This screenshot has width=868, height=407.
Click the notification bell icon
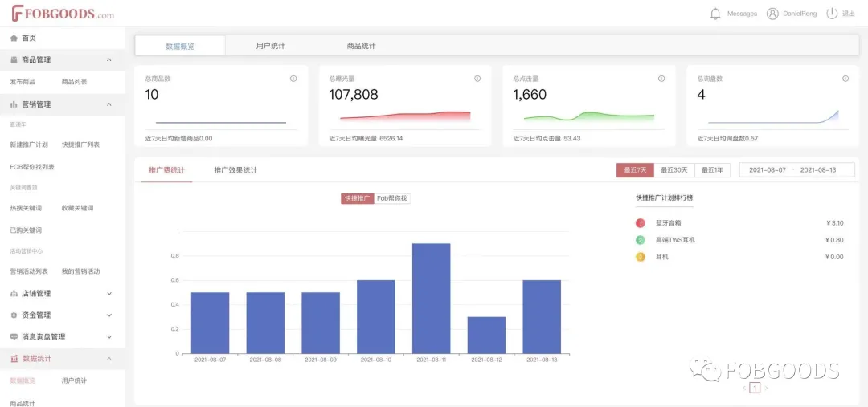(715, 14)
